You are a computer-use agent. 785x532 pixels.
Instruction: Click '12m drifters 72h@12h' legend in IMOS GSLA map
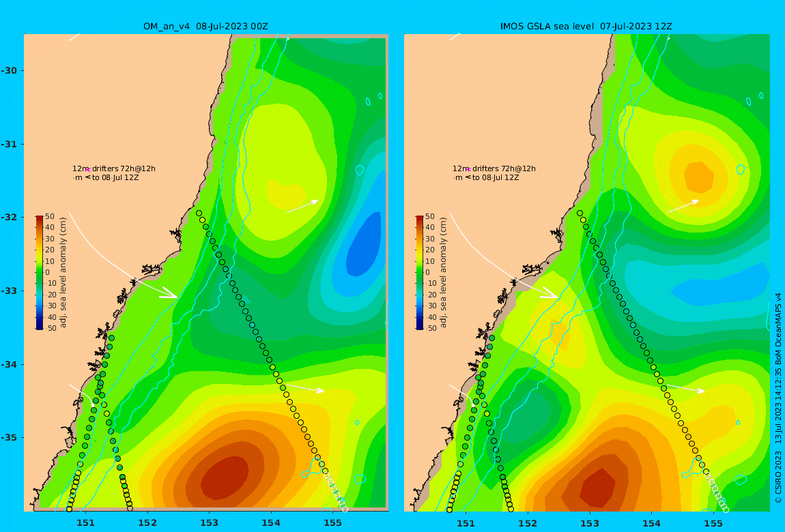494,168
